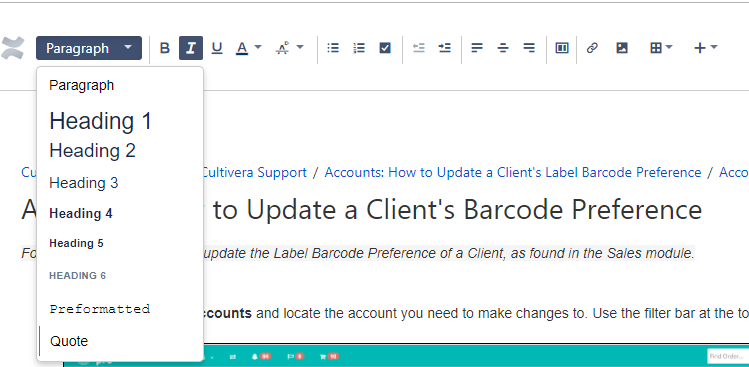The width and height of the screenshot is (749, 367).
Task: Apply text color with the A button
Action: click(x=242, y=48)
